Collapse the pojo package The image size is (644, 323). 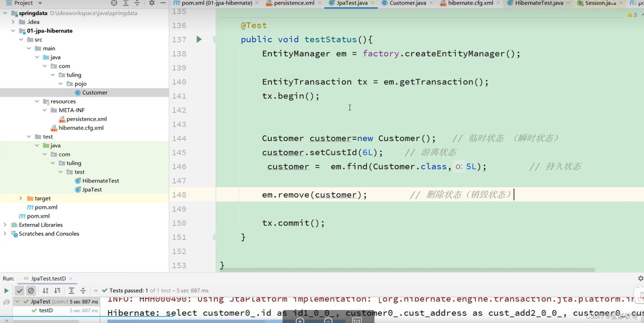click(x=60, y=83)
